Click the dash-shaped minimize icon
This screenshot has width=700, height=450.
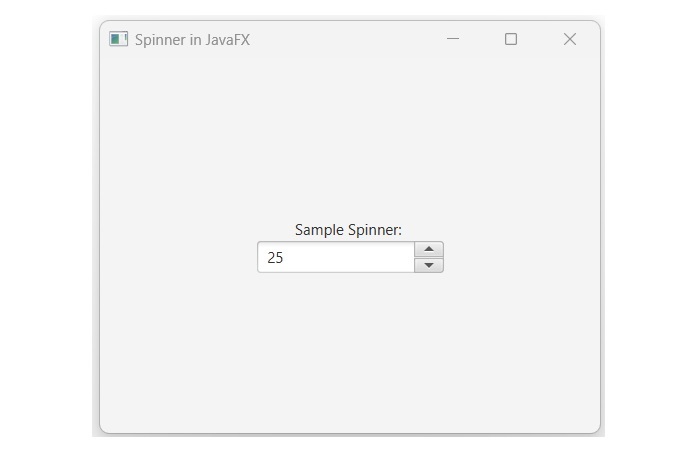[453, 39]
